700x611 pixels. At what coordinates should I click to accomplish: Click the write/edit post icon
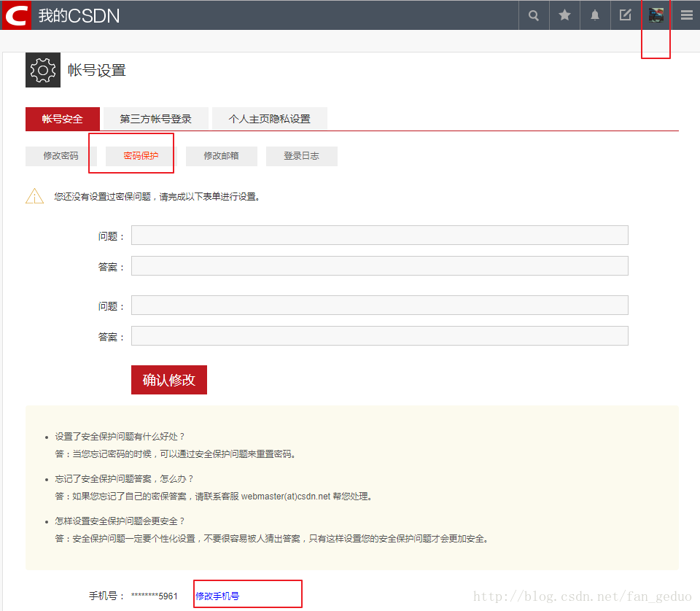[x=626, y=15]
